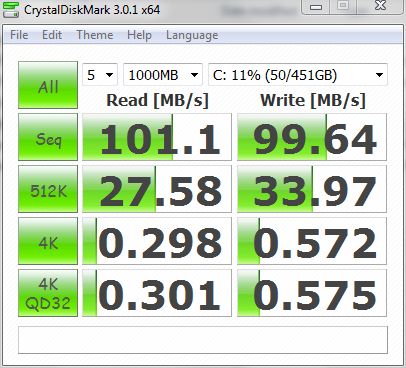The width and height of the screenshot is (406, 368).
Task: Click the 4K QD32 read result 0.301
Action: [x=157, y=293]
